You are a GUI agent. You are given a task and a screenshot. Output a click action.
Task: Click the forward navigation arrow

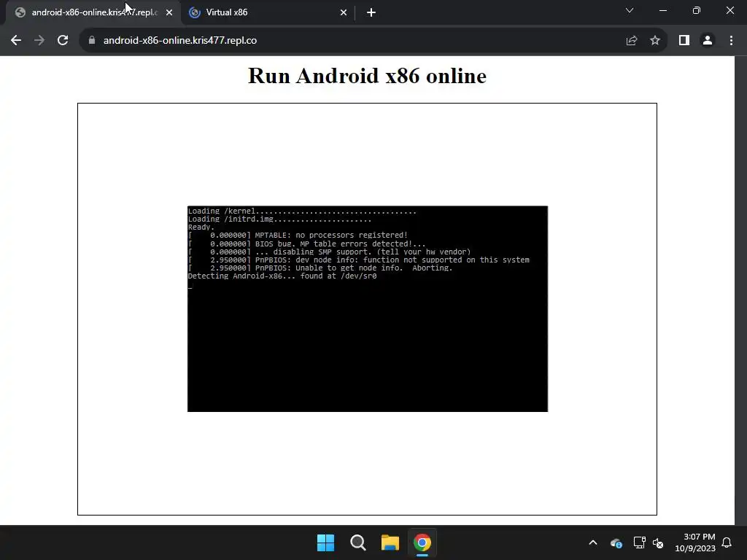pyautogui.click(x=39, y=41)
